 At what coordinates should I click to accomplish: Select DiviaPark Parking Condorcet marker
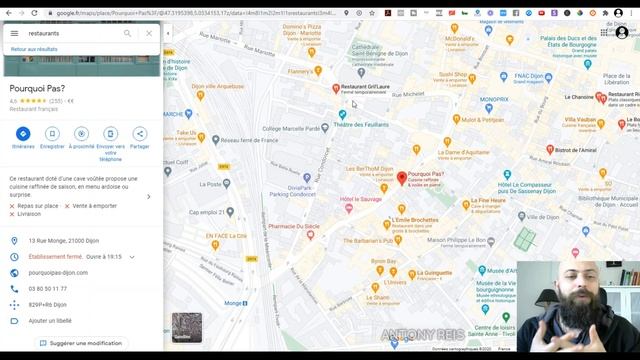click(307, 178)
